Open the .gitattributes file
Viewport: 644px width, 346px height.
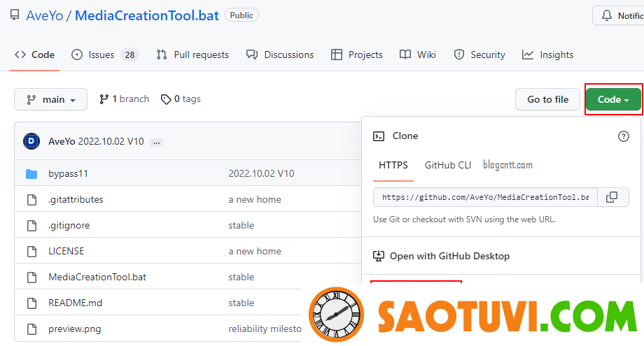point(76,199)
